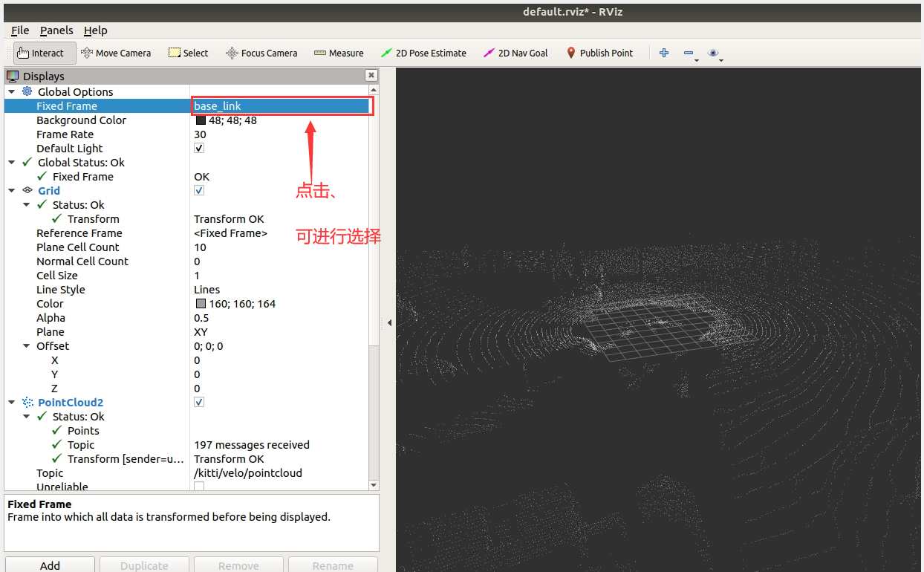Click the Grid Color swatch 160; 160; 164
The image size is (924, 572).
click(x=201, y=304)
